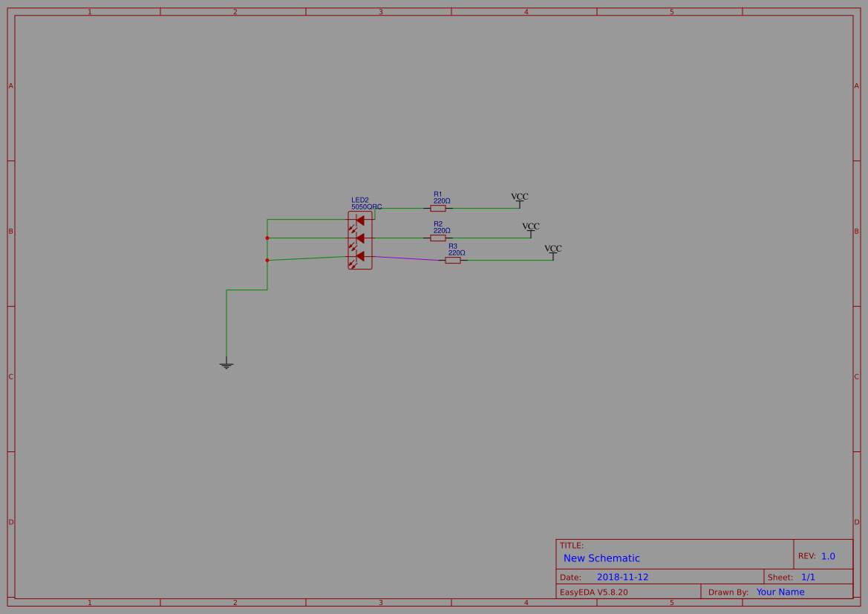Click the middle LED triangle inside LED2
This screenshot has height=614, width=868.
pyautogui.click(x=360, y=238)
